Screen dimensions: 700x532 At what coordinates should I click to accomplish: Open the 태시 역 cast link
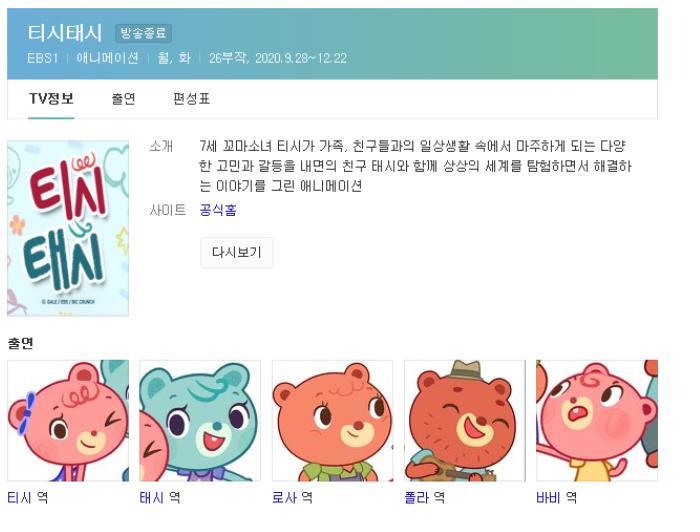(160, 497)
